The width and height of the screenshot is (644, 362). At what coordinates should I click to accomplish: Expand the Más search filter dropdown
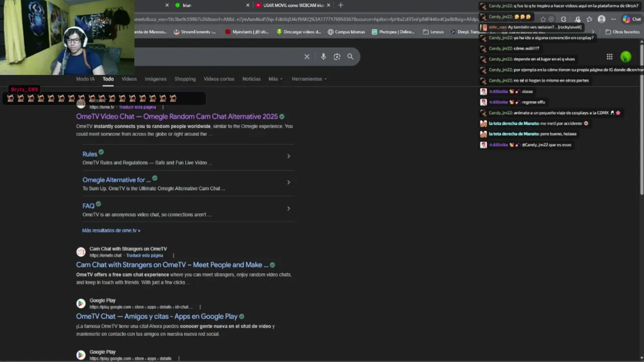275,79
